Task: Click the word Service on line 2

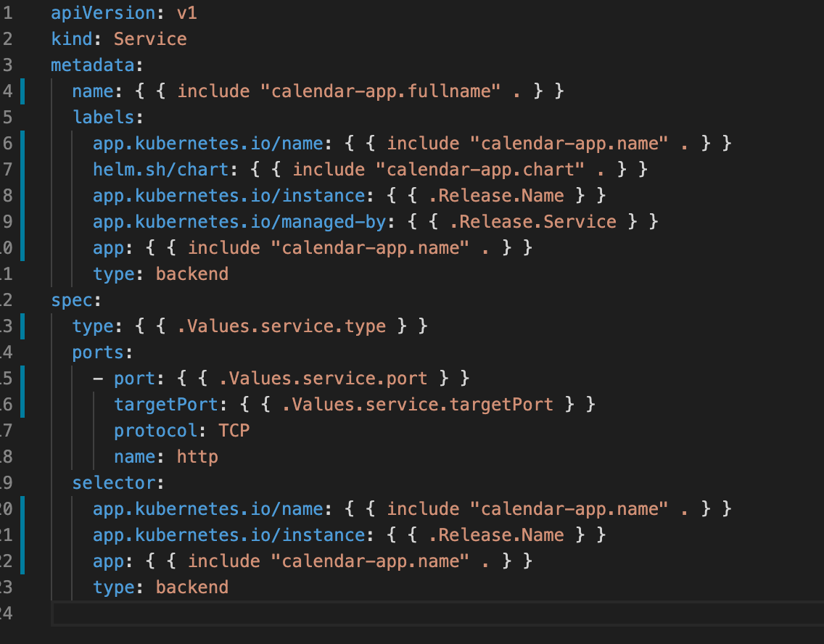Action: (x=149, y=38)
